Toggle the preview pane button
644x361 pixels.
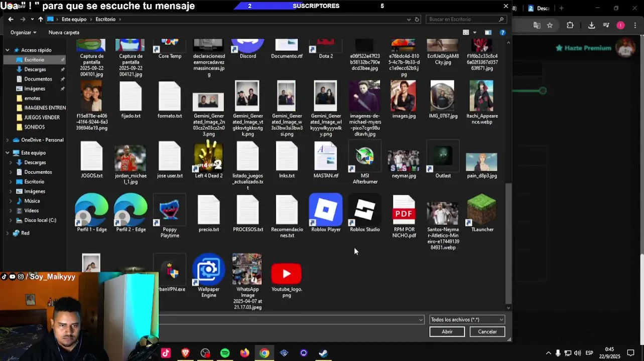pyautogui.click(x=488, y=33)
